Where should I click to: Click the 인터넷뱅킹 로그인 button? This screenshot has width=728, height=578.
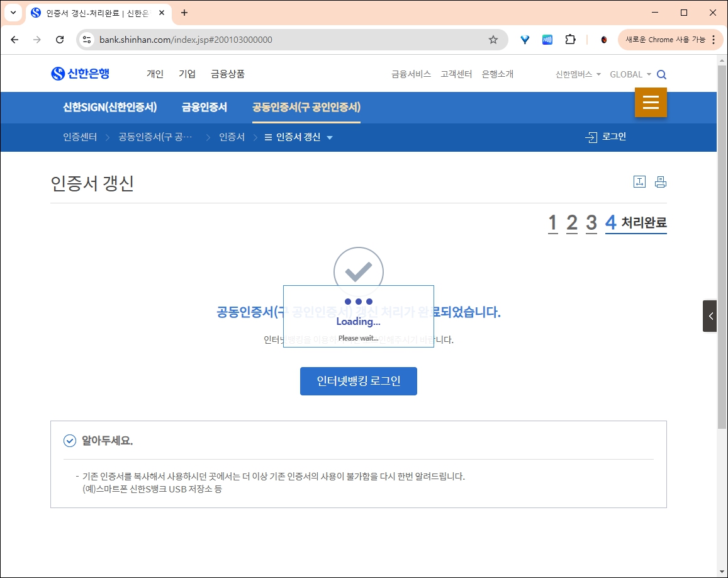click(x=358, y=381)
